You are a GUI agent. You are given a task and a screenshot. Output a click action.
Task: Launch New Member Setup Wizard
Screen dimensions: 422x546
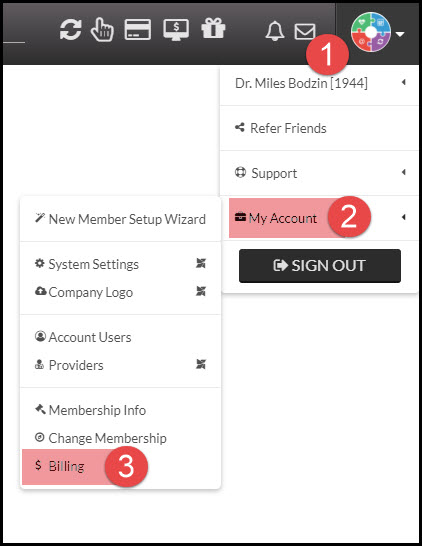(120, 219)
